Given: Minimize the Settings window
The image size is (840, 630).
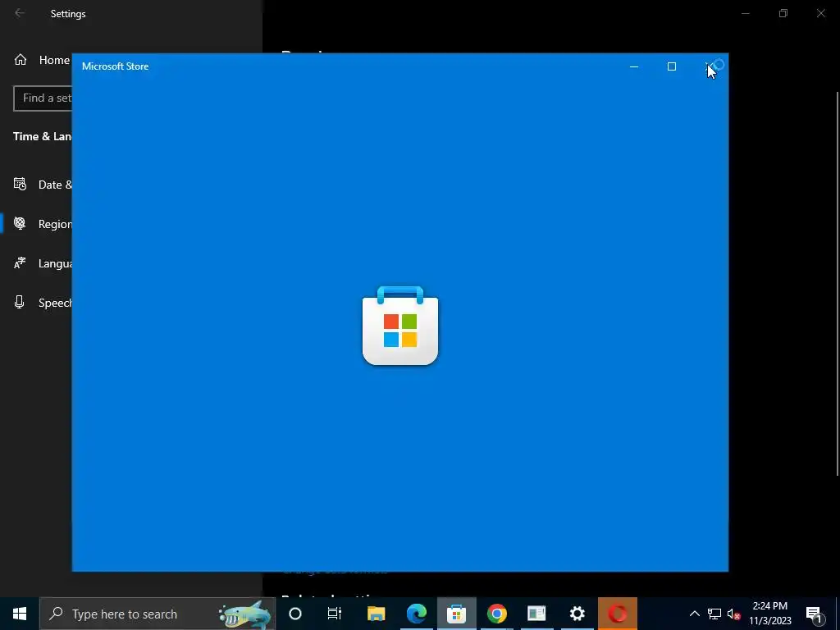Looking at the screenshot, I should tap(745, 13).
